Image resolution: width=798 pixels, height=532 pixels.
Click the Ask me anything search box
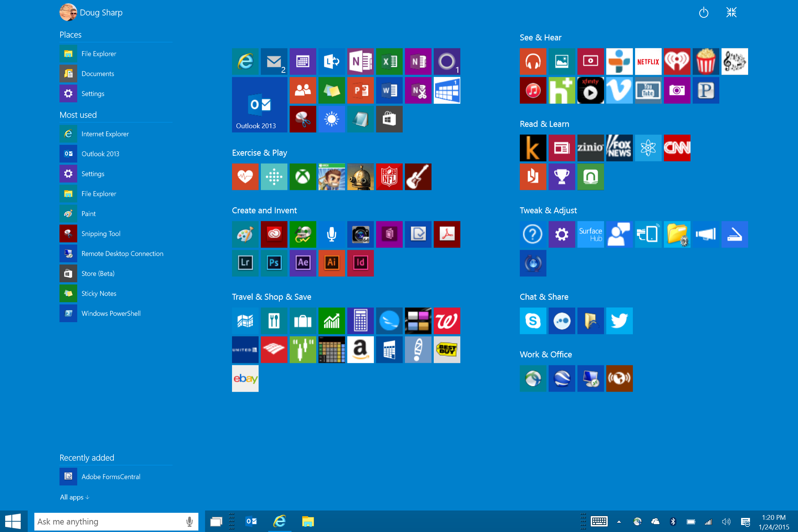116,522
